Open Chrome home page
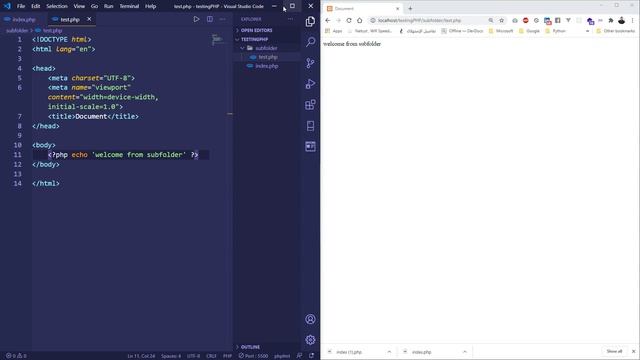640x360 pixels. pyautogui.click(x=360, y=20)
